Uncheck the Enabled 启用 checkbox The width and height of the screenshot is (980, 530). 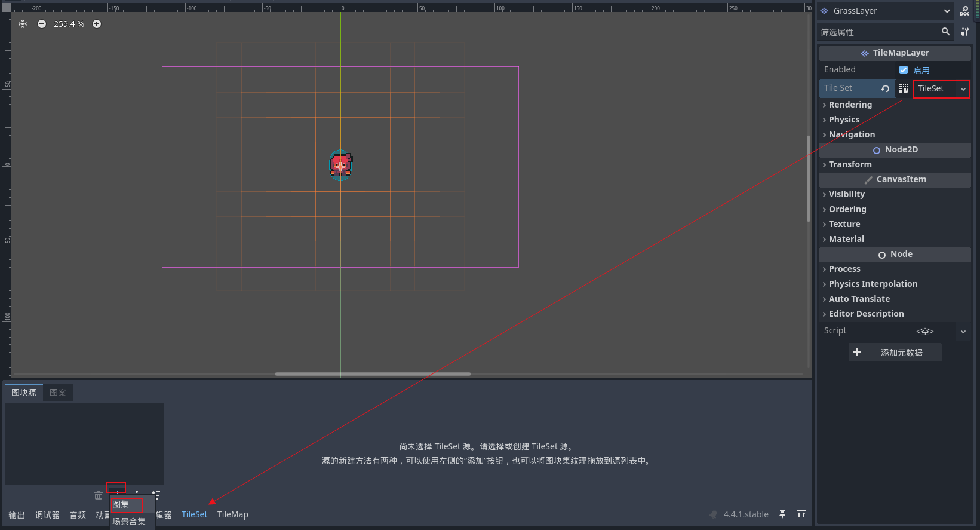click(904, 70)
